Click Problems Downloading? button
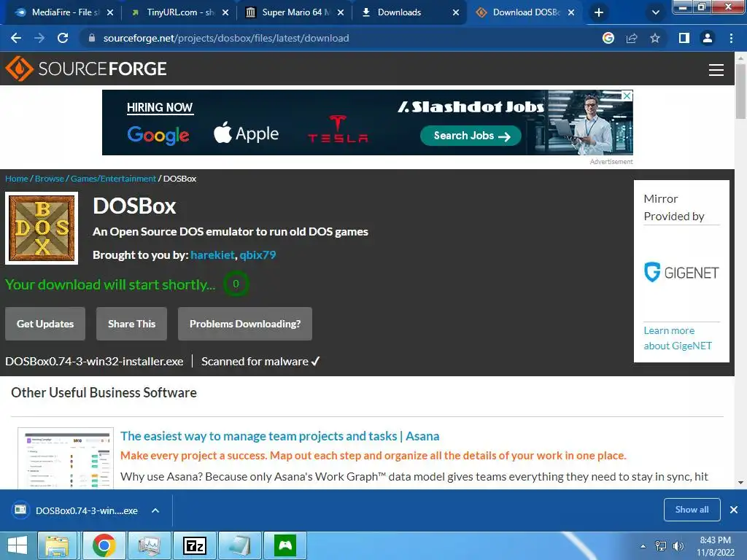The image size is (747, 560). 245,324
